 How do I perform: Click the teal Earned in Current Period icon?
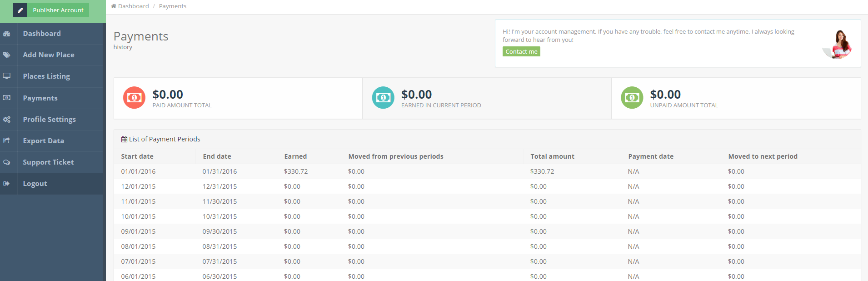point(383,98)
